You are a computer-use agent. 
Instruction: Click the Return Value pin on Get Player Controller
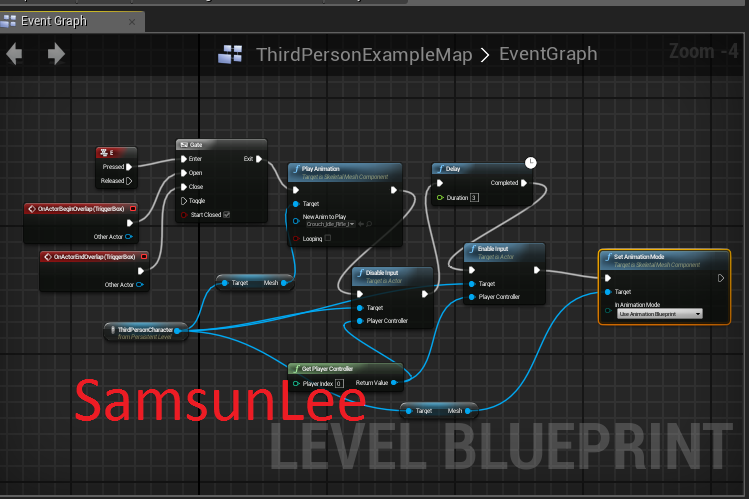point(394,382)
